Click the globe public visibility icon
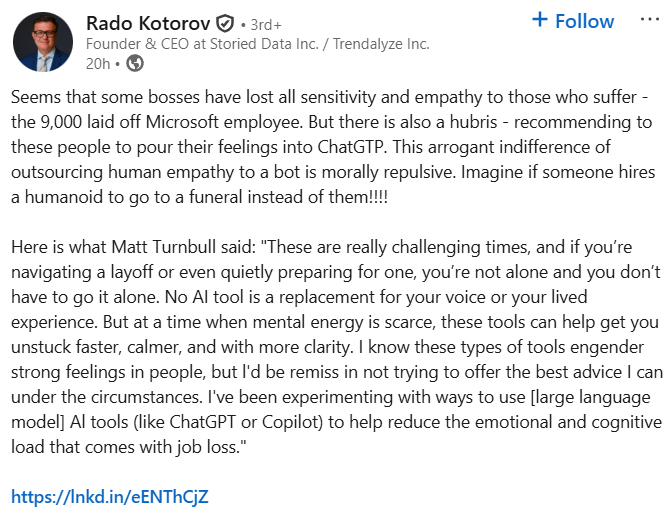The width and height of the screenshot is (672, 514). (x=136, y=63)
